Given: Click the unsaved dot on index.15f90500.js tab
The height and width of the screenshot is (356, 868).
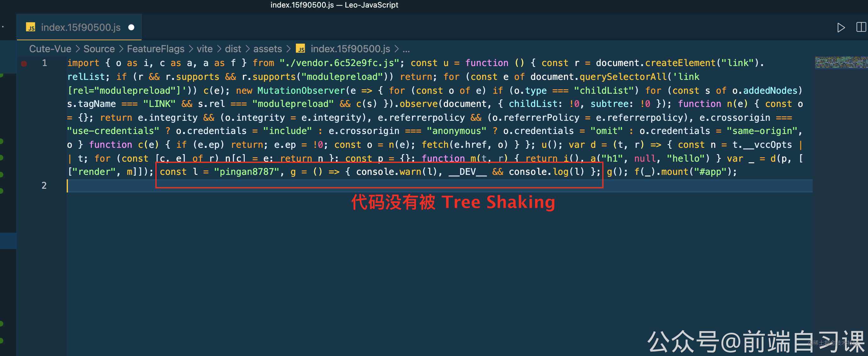Looking at the screenshot, I should pos(131,28).
